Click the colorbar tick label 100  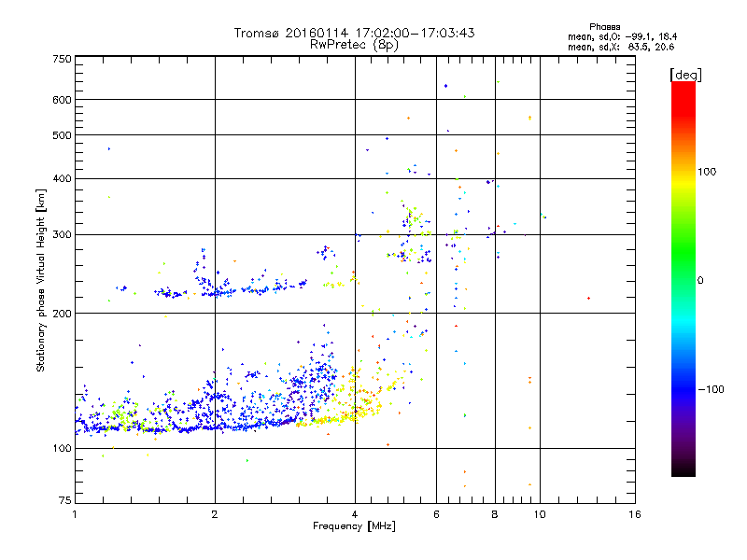click(707, 172)
